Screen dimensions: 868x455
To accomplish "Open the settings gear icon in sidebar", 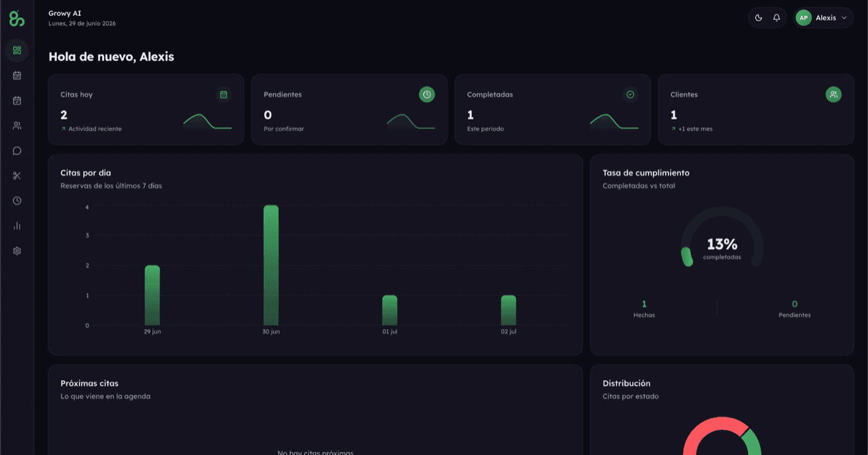I will (x=17, y=251).
